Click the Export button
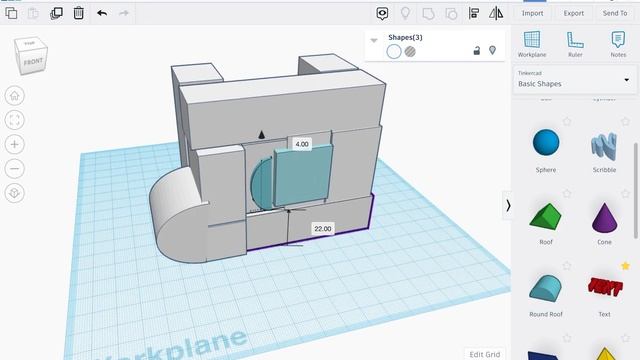The height and width of the screenshot is (360, 640). 573,13
